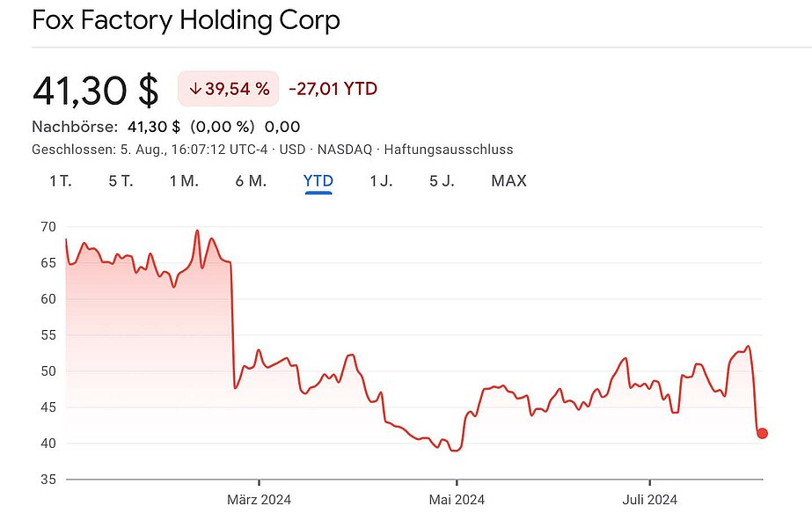Image resolution: width=812 pixels, height=528 pixels.
Task: Click the down arrow in percentage badge
Action: (x=195, y=89)
